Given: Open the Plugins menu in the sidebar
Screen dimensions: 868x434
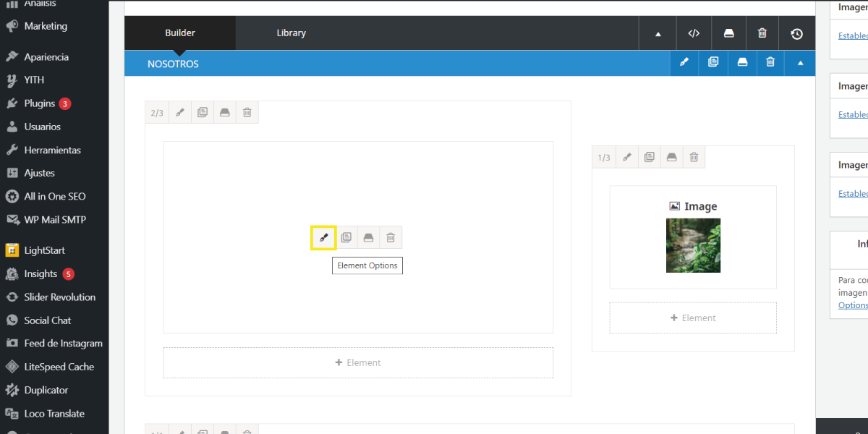Looking at the screenshot, I should 40,103.
